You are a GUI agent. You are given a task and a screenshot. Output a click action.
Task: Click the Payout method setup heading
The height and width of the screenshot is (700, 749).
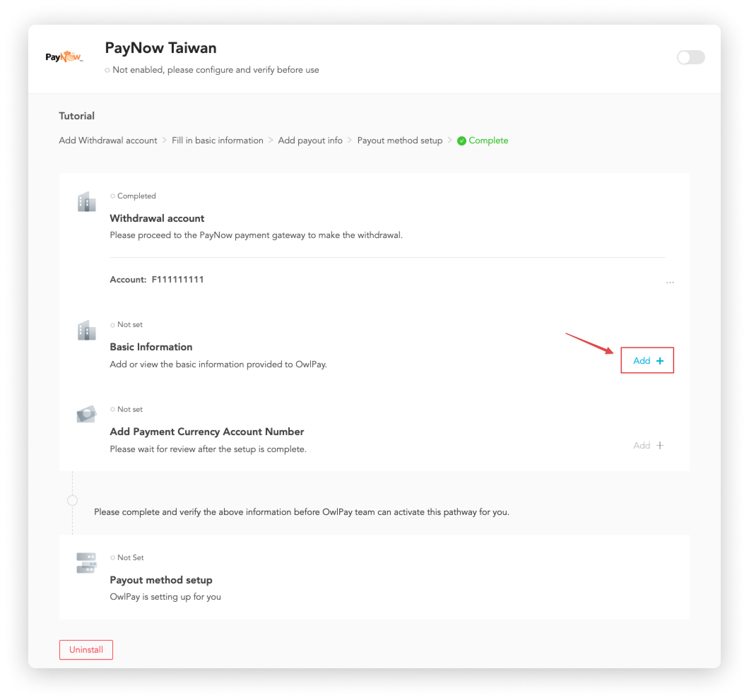(161, 580)
